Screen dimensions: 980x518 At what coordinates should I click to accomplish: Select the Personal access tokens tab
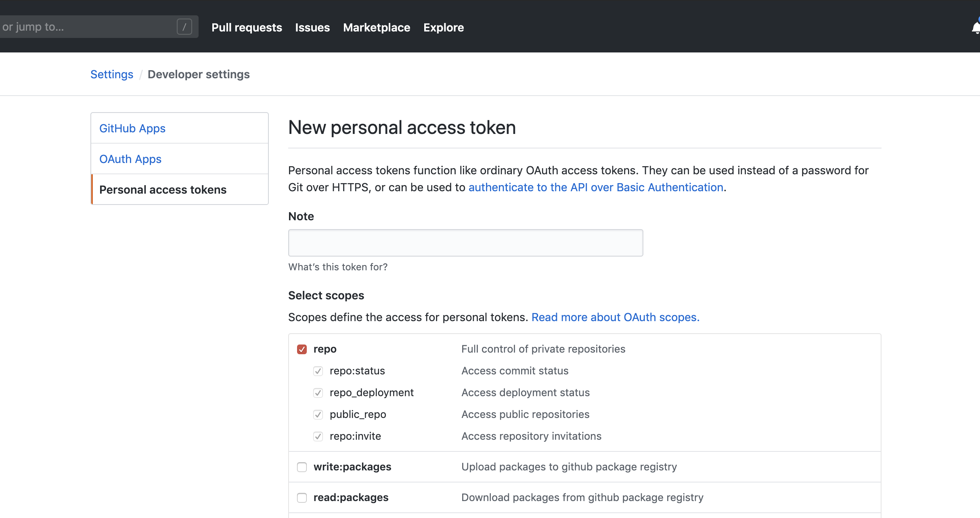click(x=163, y=189)
